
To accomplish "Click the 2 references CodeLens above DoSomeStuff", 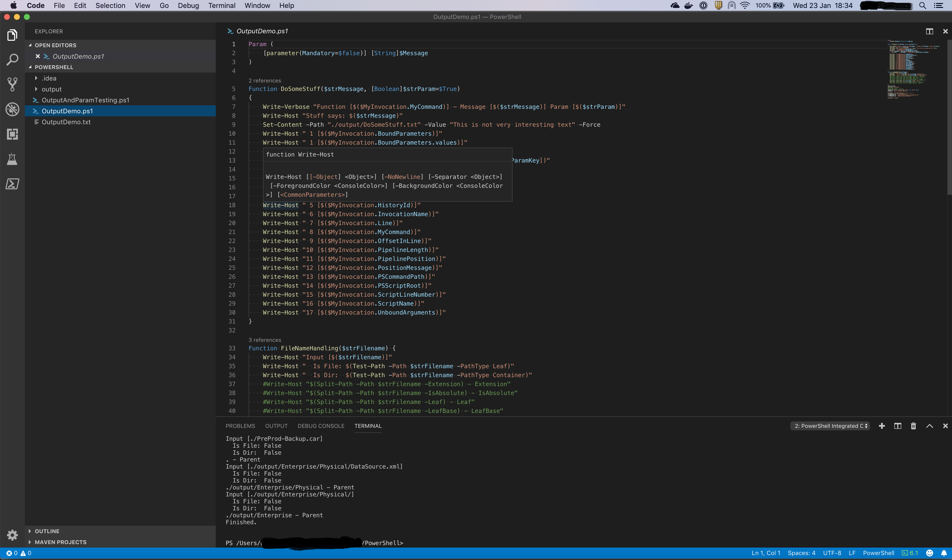I will pyautogui.click(x=264, y=80).
